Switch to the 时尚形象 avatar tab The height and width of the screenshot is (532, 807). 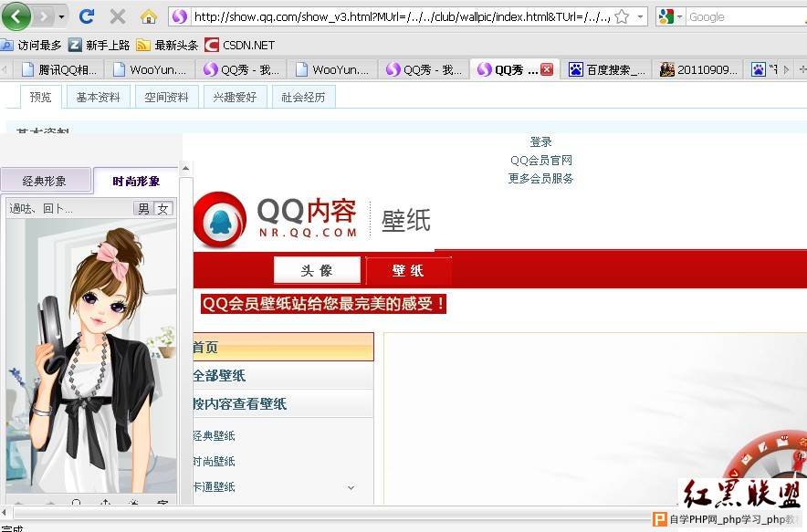[x=136, y=181]
